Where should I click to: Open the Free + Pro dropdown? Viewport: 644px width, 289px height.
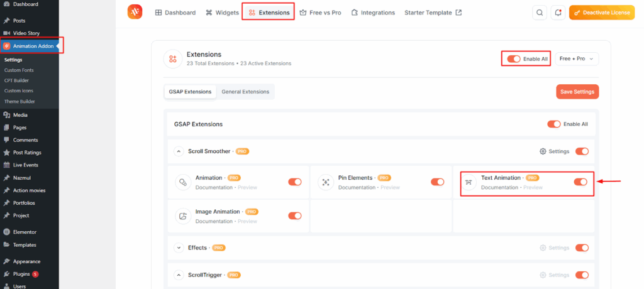[x=576, y=59]
